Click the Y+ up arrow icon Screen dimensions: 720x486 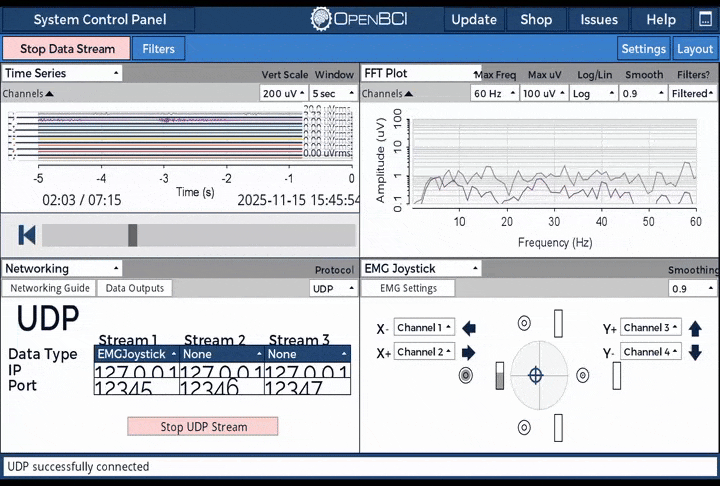point(696,328)
